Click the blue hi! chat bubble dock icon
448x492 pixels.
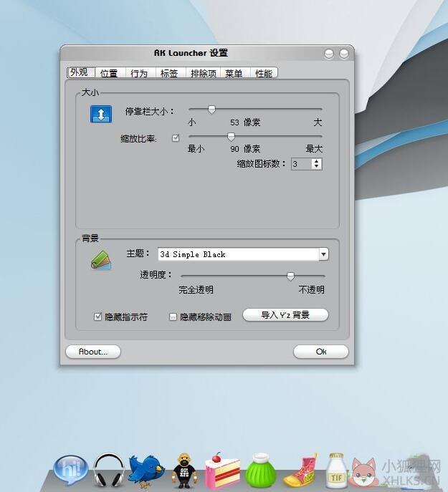coord(71,470)
